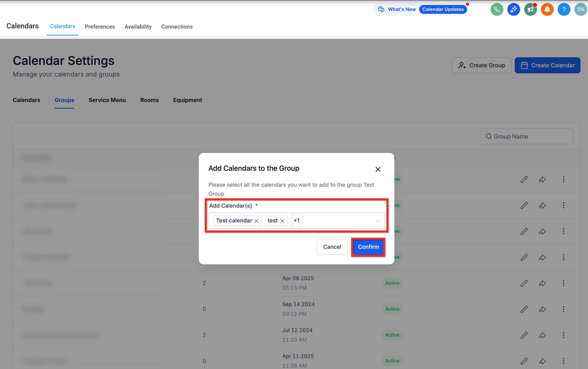
Task: Open three-dot menu on Jul 12 2024 row
Action: tap(563, 335)
